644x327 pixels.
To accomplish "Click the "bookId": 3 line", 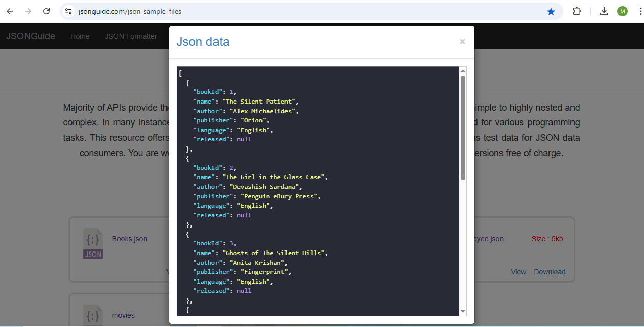I will (x=214, y=243).
